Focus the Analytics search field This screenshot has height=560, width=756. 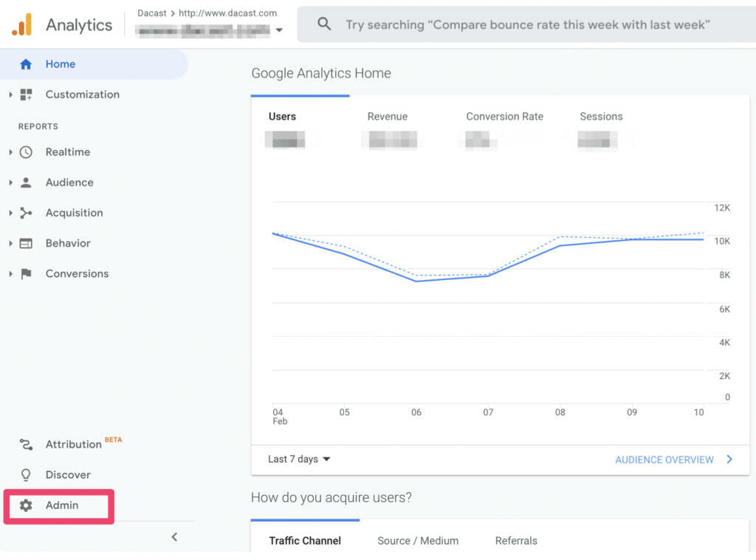pos(527,24)
